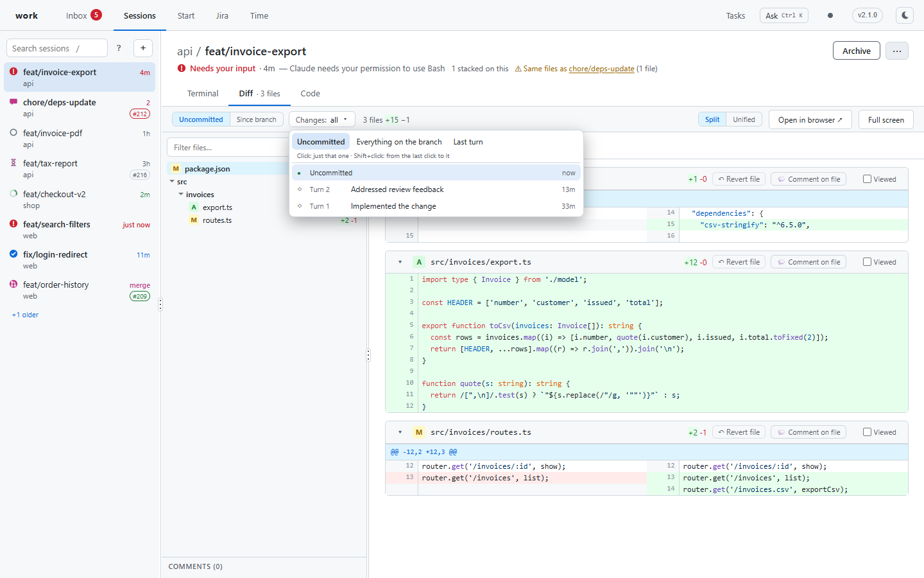
Task: Switch the diff layout to Unified
Action: pyautogui.click(x=744, y=119)
